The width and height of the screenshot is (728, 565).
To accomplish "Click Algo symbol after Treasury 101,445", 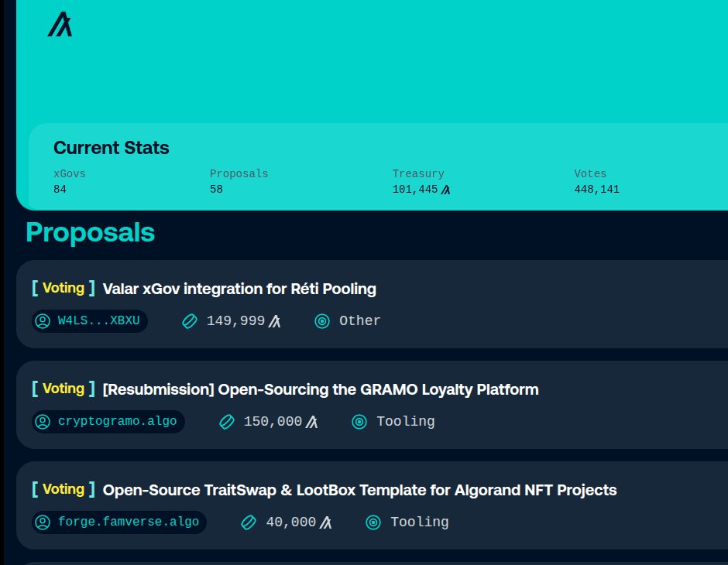I will (x=446, y=190).
